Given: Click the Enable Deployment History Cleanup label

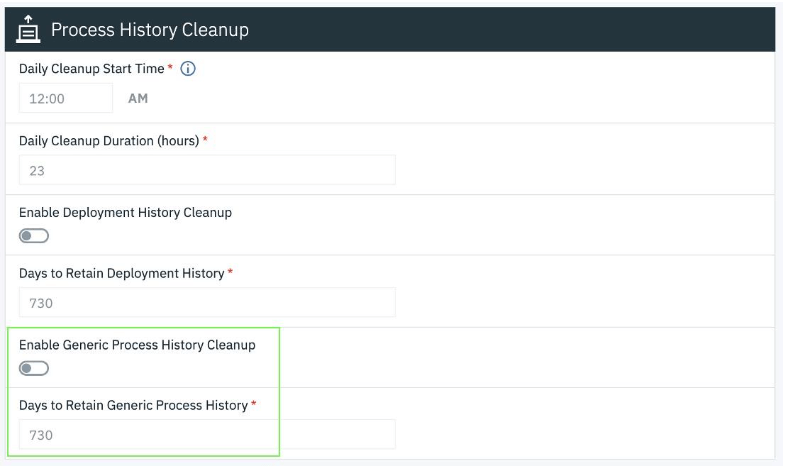Looking at the screenshot, I should pyautogui.click(x=125, y=212).
